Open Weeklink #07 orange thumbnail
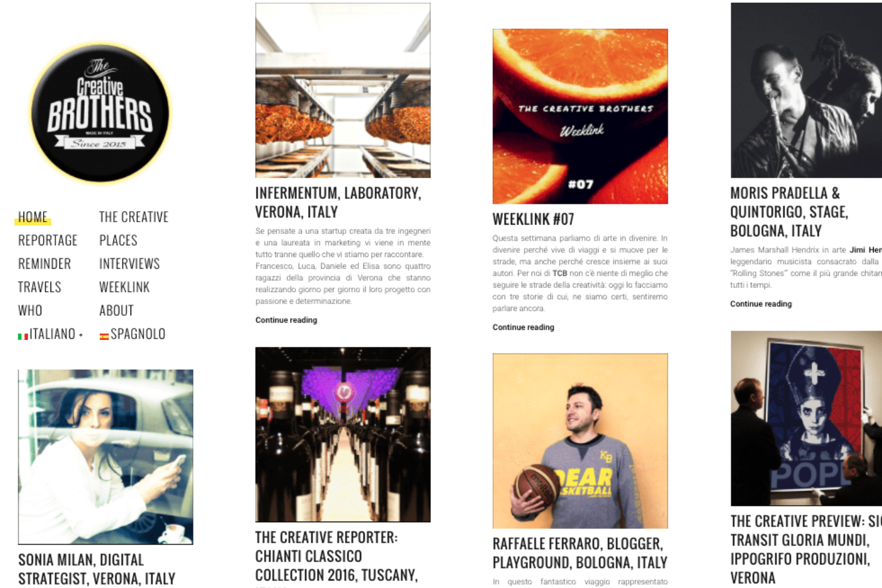882x588 pixels. click(x=580, y=116)
